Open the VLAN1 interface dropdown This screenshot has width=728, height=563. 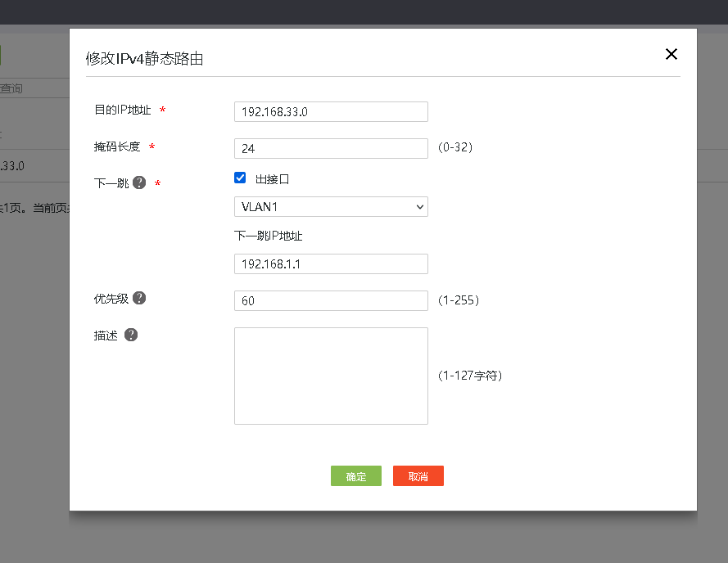[x=331, y=206]
